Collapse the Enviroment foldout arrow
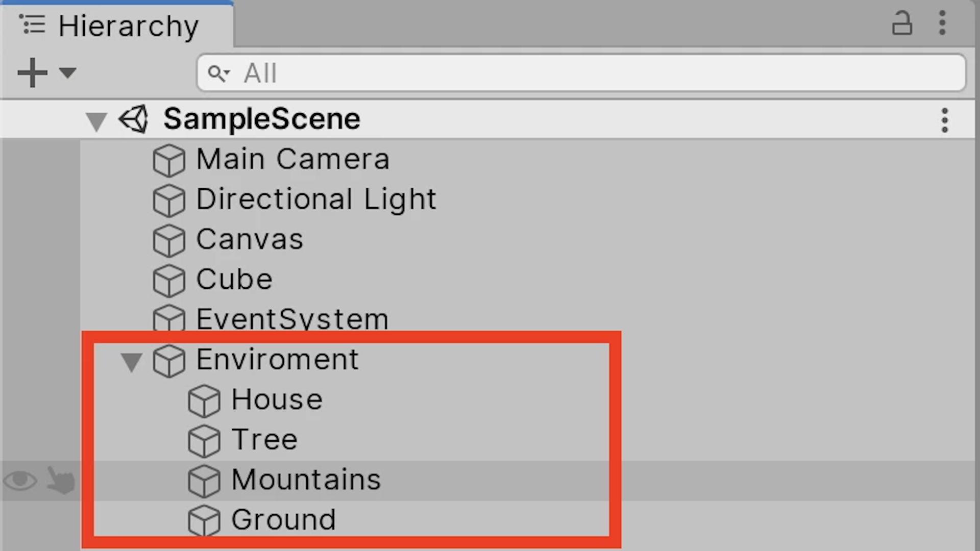Screen dimensions: 980x551 pos(131,362)
